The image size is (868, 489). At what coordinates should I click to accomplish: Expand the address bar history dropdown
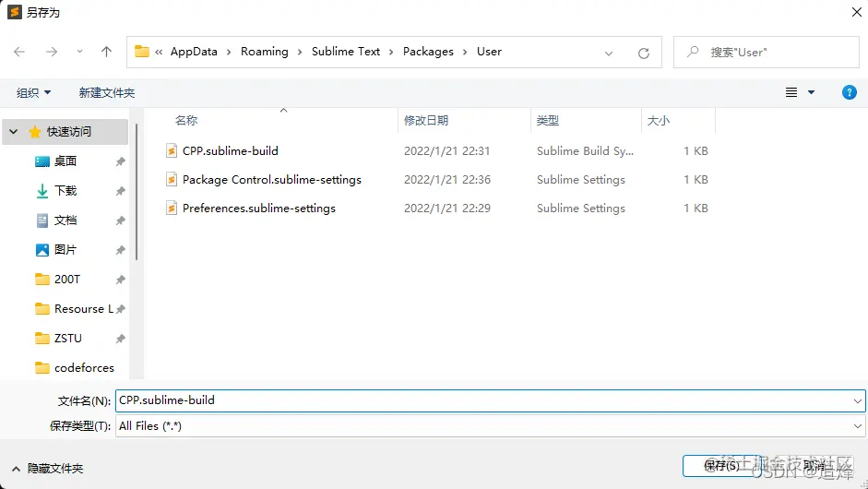(x=609, y=54)
